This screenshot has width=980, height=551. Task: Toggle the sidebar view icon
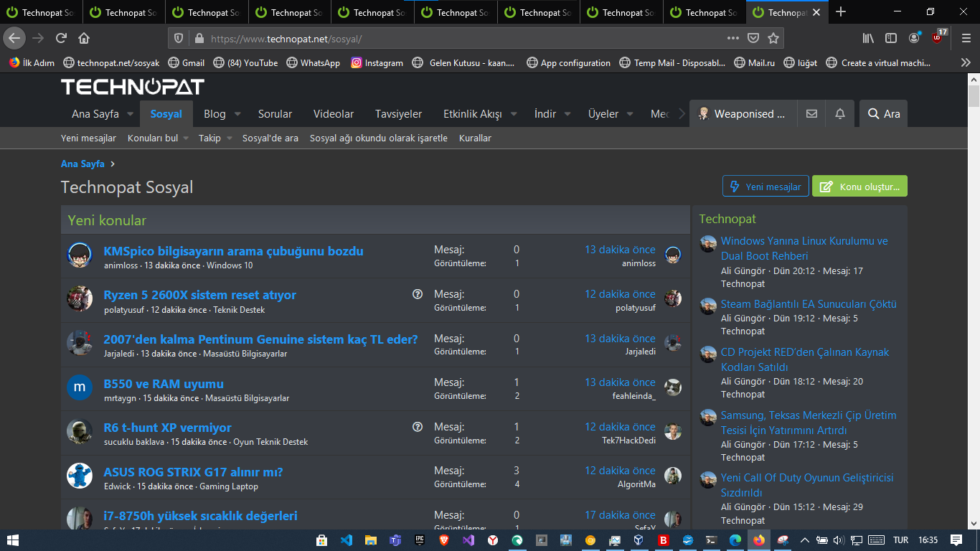[891, 38]
